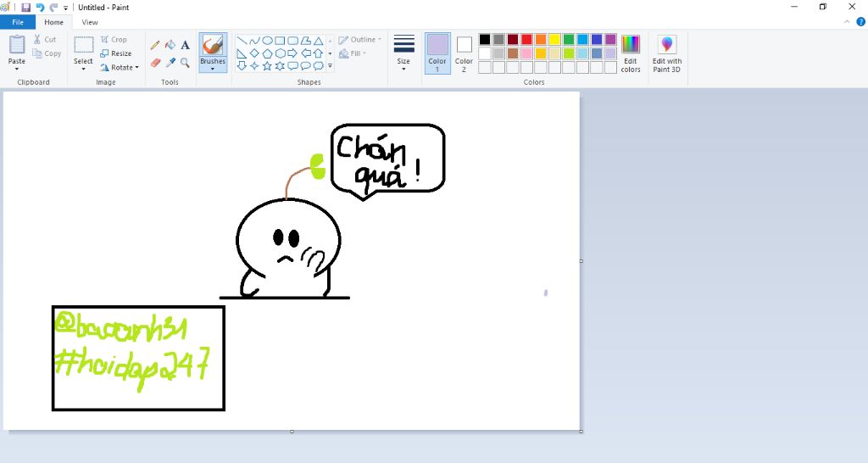Select the Eraser tool
The height and width of the screenshot is (463, 868).
tap(155, 63)
